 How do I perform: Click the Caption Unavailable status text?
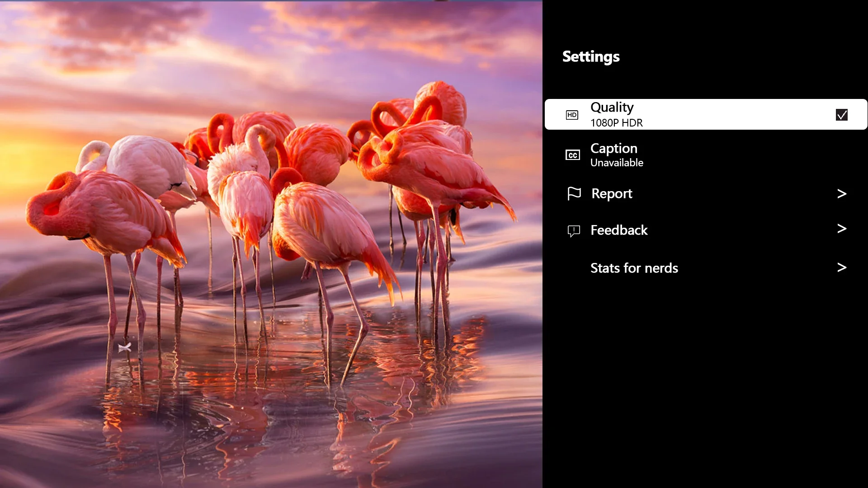pos(617,163)
